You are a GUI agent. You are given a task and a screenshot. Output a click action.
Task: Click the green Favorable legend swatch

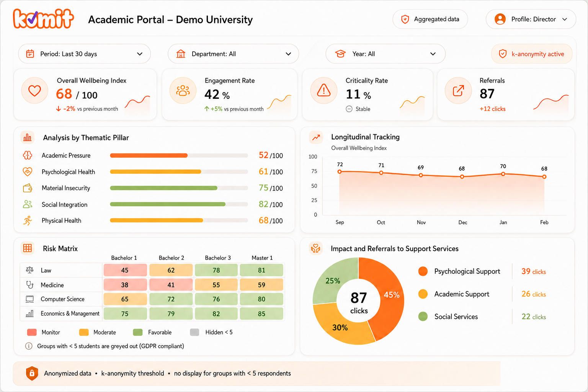point(138,332)
